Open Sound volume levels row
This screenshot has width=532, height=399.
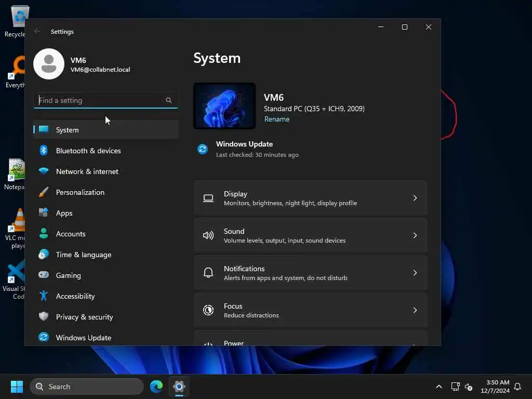pos(311,235)
